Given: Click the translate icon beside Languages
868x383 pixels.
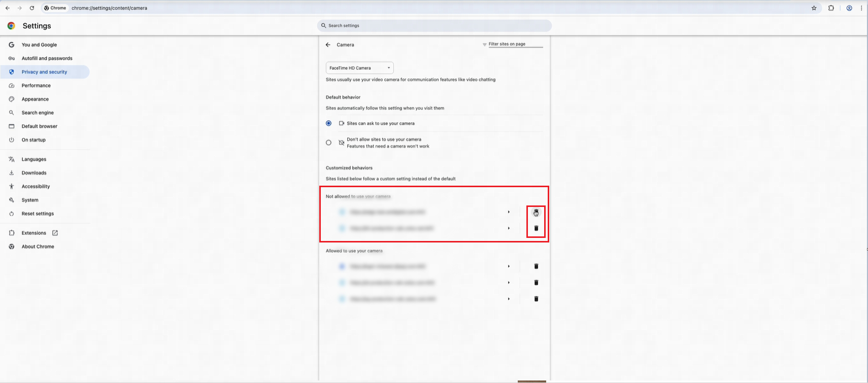Looking at the screenshot, I should point(11,159).
